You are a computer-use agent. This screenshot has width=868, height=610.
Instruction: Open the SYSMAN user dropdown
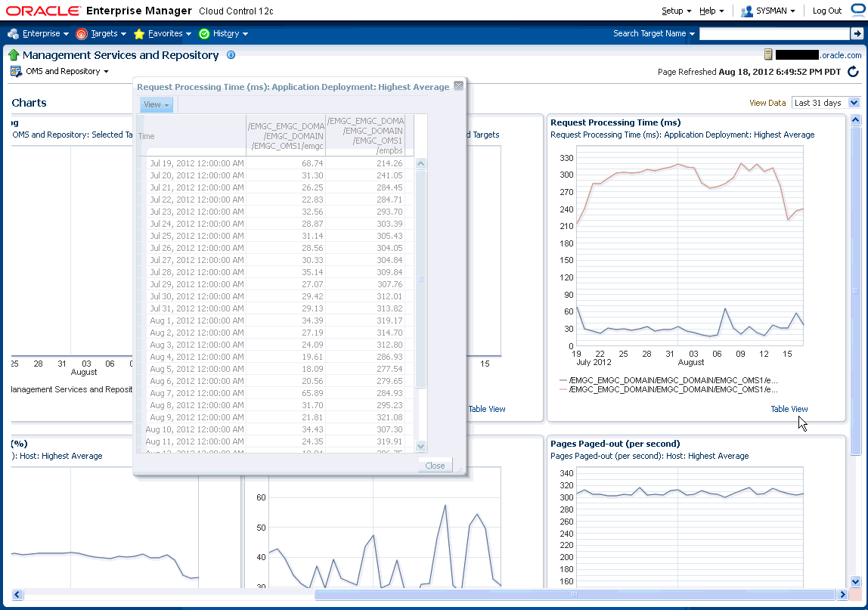coord(776,11)
